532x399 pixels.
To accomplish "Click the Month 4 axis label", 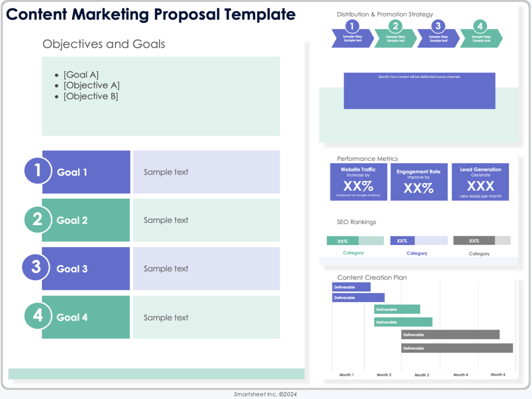I will (461, 375).
